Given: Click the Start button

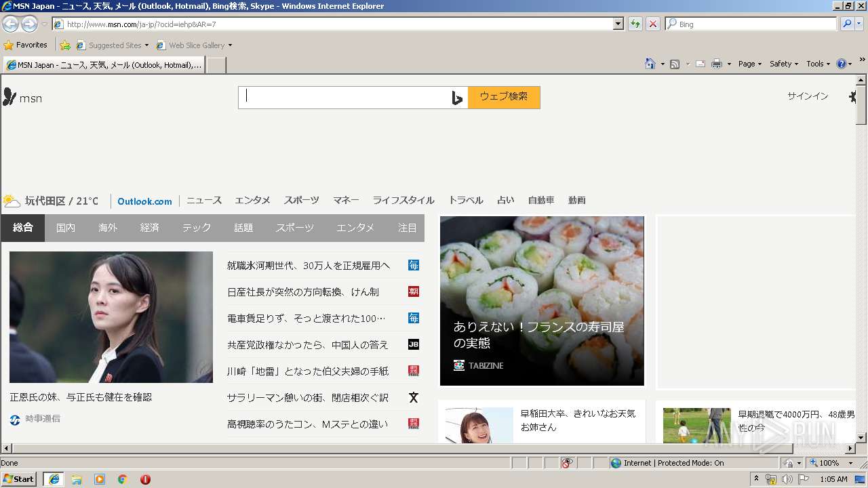Looking at the screenshot, I should click(x=19, y=479).
